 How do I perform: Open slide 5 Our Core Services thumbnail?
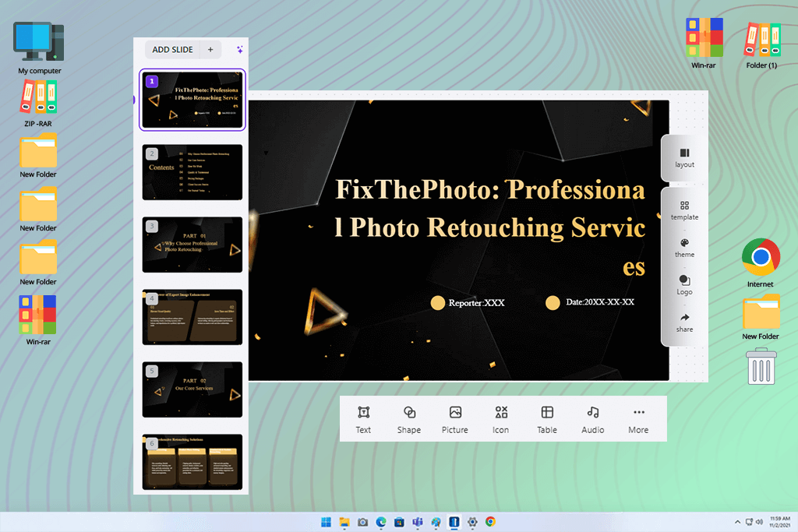coord(192,389)
